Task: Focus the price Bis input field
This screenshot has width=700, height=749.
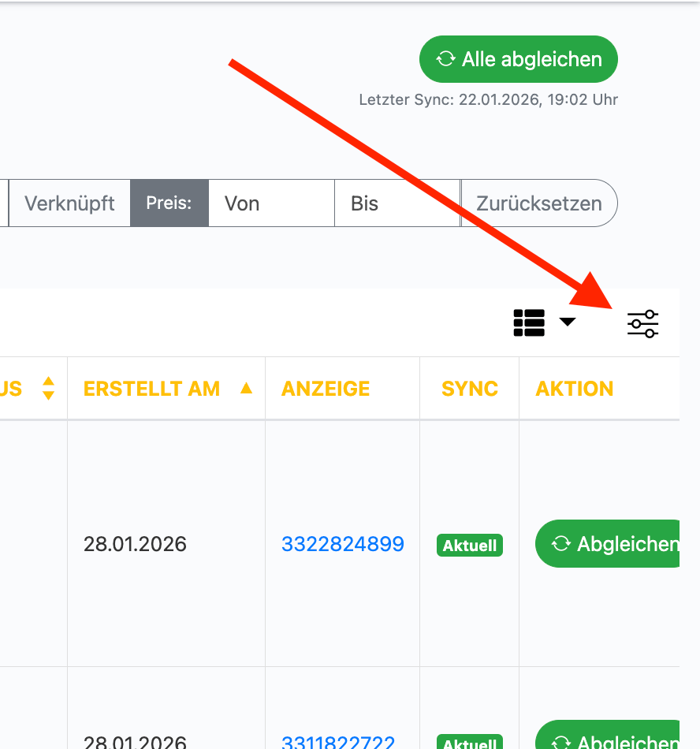Action: 397,203
